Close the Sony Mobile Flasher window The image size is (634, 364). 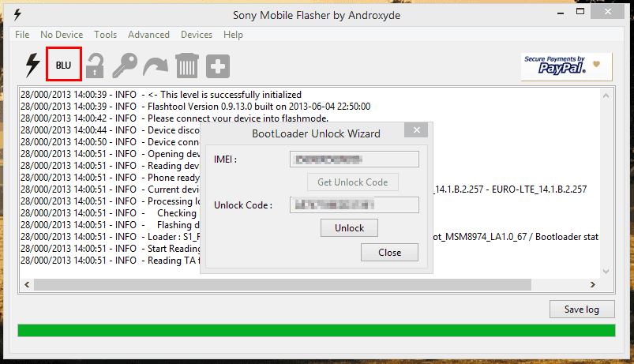608,12
